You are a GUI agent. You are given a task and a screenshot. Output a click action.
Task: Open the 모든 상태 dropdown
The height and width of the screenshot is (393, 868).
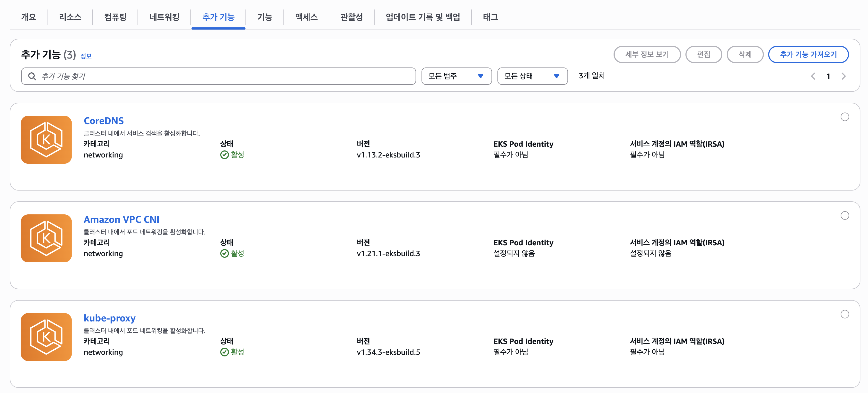click(x=532, y=76)
